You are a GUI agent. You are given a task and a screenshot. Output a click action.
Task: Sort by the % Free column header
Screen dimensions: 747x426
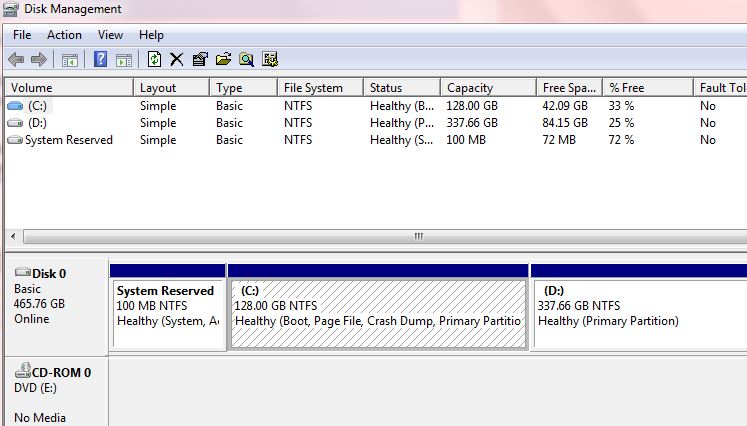(648, 88)
